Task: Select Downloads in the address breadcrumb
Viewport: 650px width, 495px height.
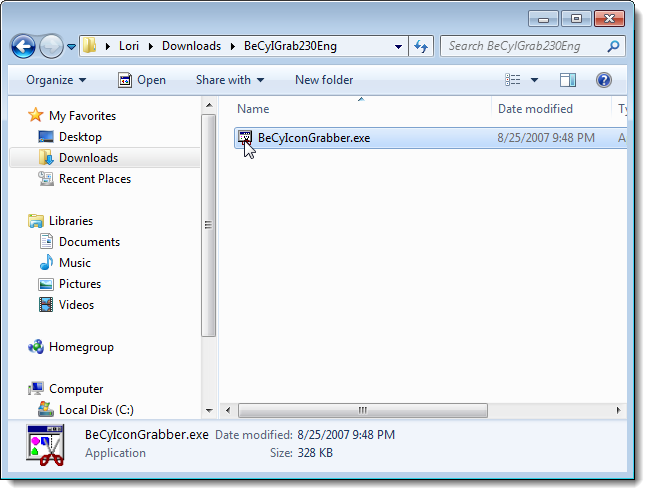Action: click(x=192, y=46)
